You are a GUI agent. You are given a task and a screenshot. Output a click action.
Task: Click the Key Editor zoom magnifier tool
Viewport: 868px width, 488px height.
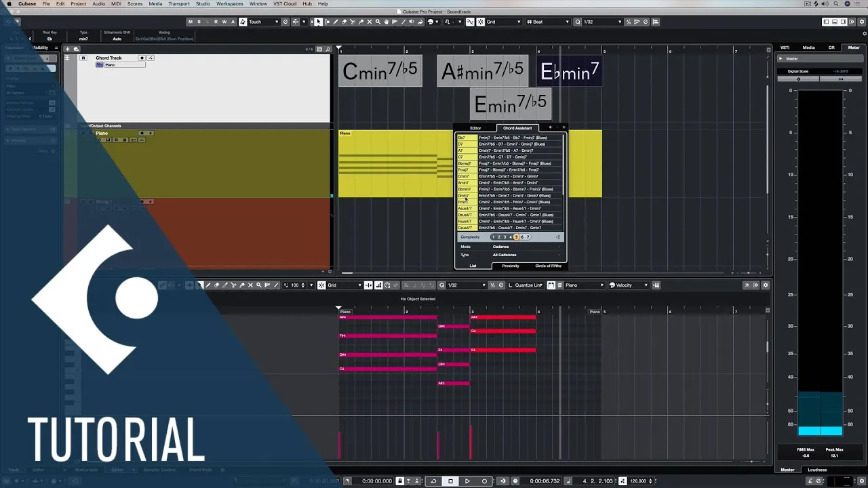258,285
